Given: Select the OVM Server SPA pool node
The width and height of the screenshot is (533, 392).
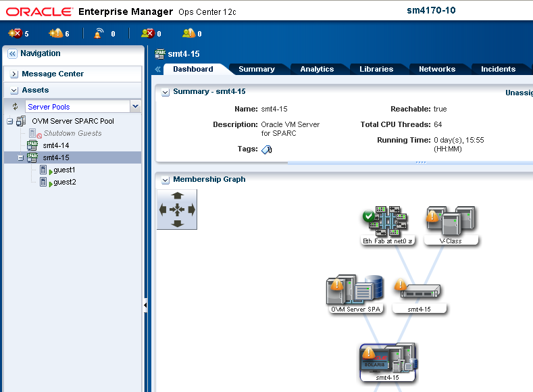Looking at the screenshot, I should pyautogui.click(x=355, y=294).
